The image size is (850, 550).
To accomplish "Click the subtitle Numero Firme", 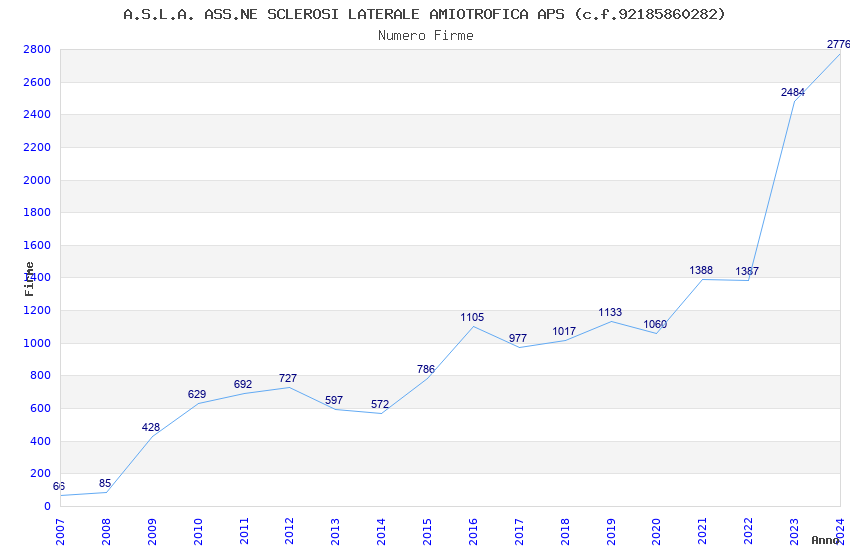I will point(426,35).
